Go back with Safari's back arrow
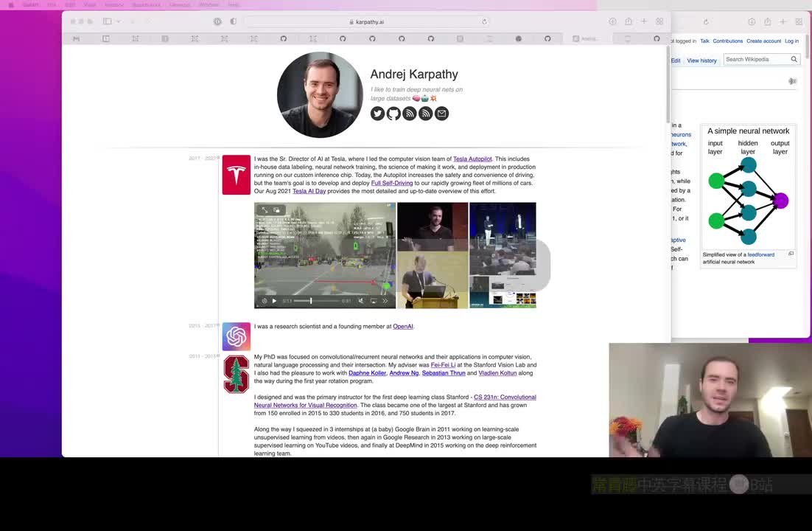 [133, 21]
